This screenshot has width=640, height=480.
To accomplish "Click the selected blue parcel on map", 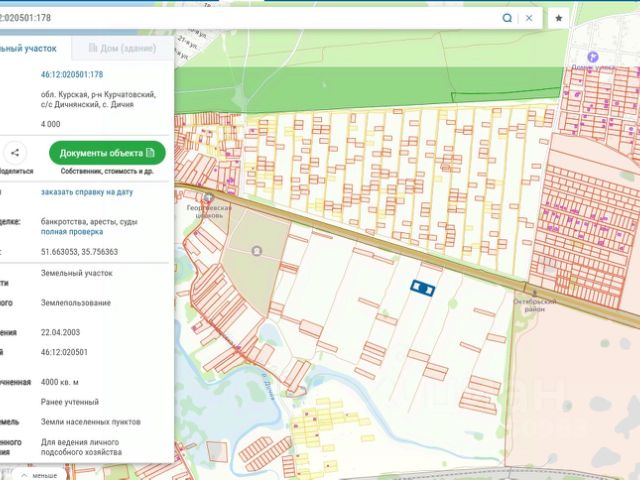I will click(423, 288).
